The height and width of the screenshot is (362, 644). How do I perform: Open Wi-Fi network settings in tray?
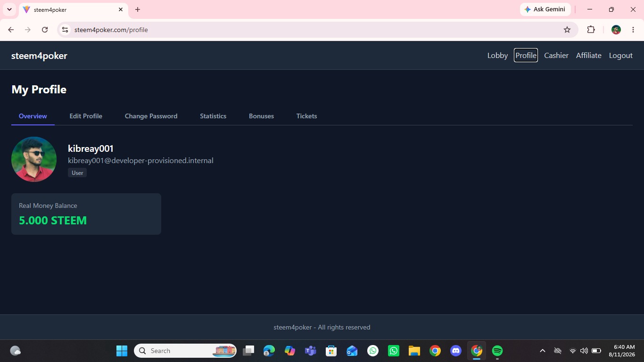tap(573, 351)
